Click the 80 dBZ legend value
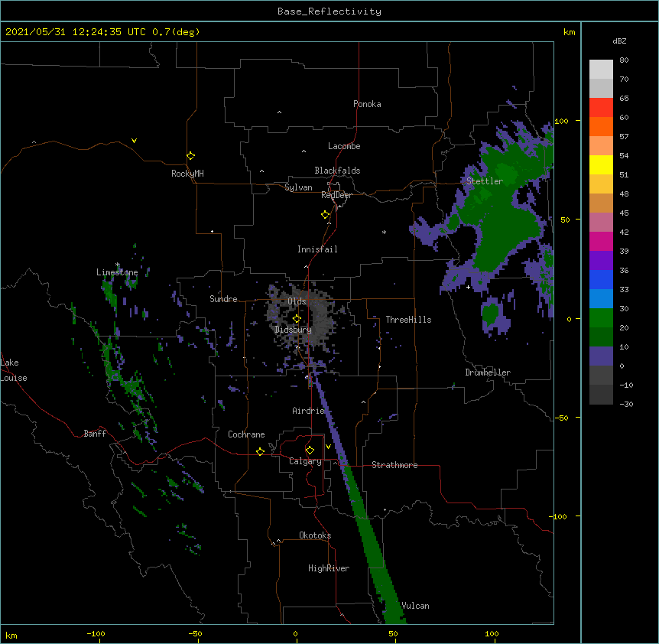The height and width of the screenshot is (644, 659). [x=624, y=60]
